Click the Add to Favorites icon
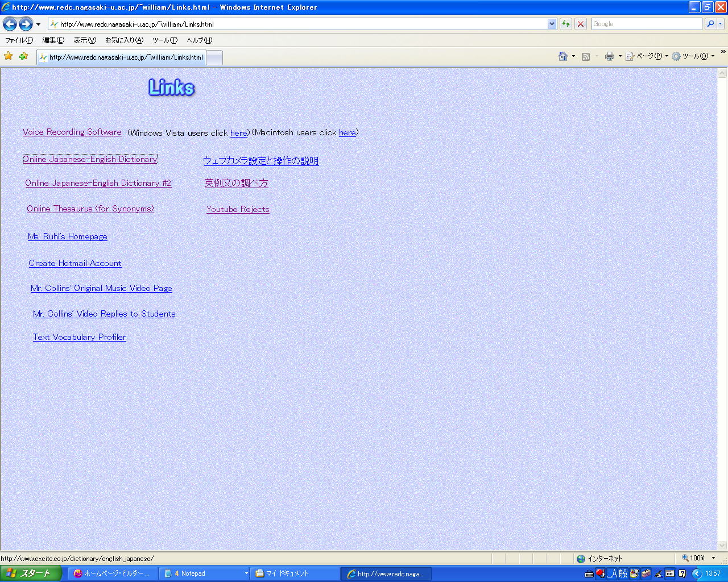 (23, 56)
